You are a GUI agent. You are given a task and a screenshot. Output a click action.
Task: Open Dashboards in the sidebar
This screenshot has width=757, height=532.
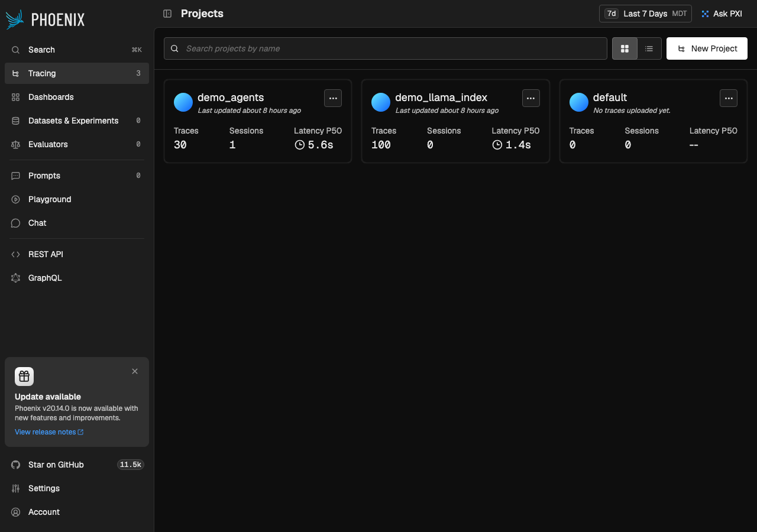pyautogui.click(x=77, y=97)
